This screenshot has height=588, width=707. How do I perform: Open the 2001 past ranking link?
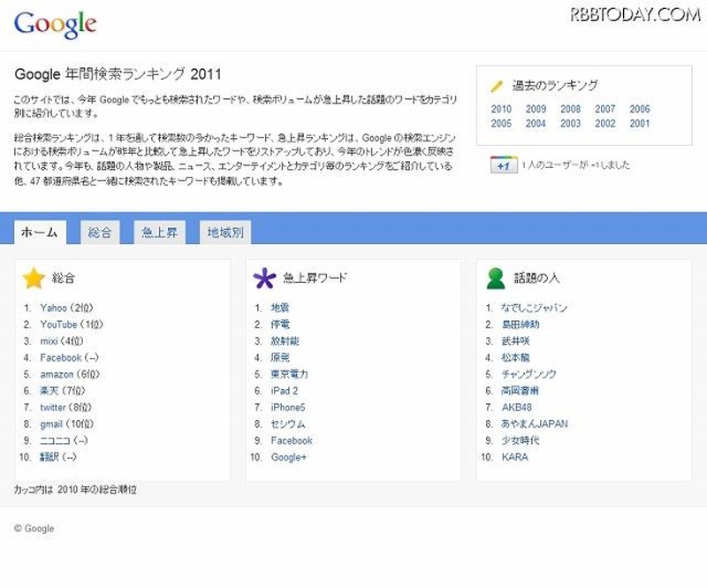[640, 124]
